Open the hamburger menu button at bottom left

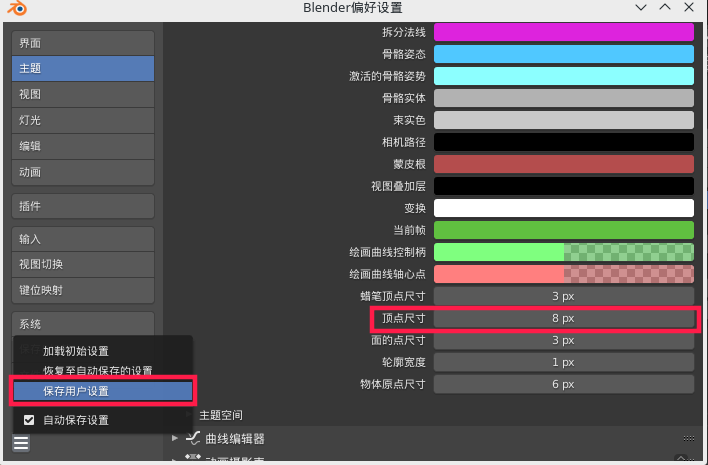point(21,443)
